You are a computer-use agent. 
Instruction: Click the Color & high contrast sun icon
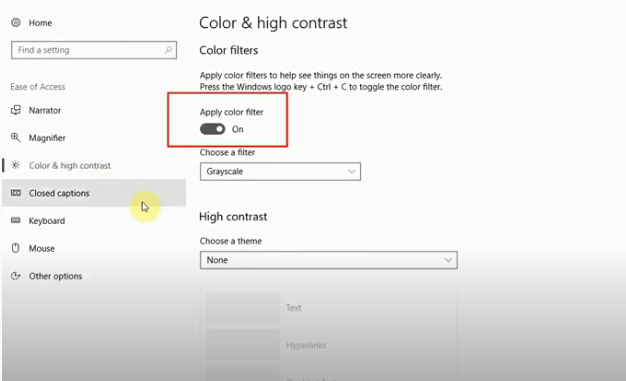[16, 165]
